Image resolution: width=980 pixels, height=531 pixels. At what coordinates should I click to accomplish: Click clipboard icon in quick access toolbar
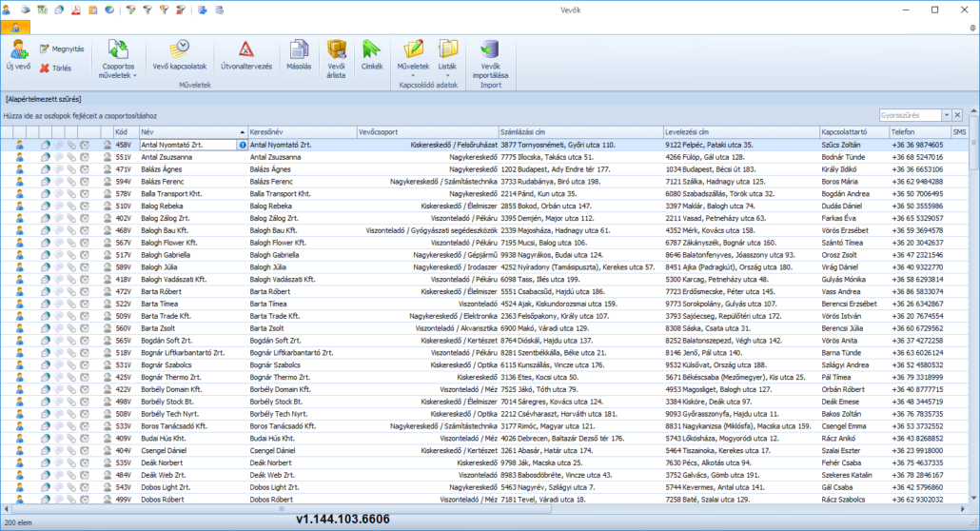click(92, 10)
